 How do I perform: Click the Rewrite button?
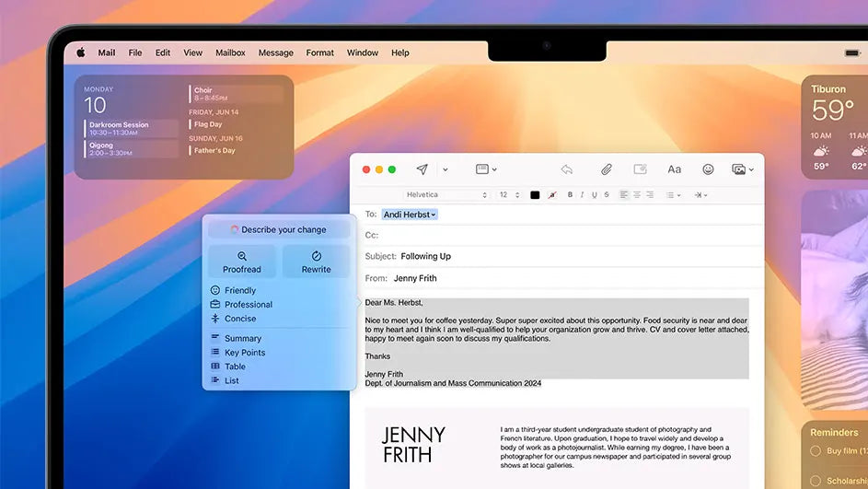(x=316, y=262)
